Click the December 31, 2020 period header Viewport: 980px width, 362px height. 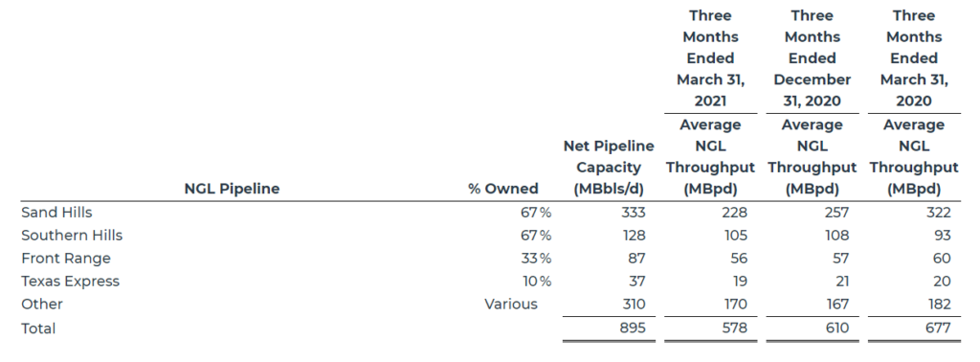pos(812,58)
